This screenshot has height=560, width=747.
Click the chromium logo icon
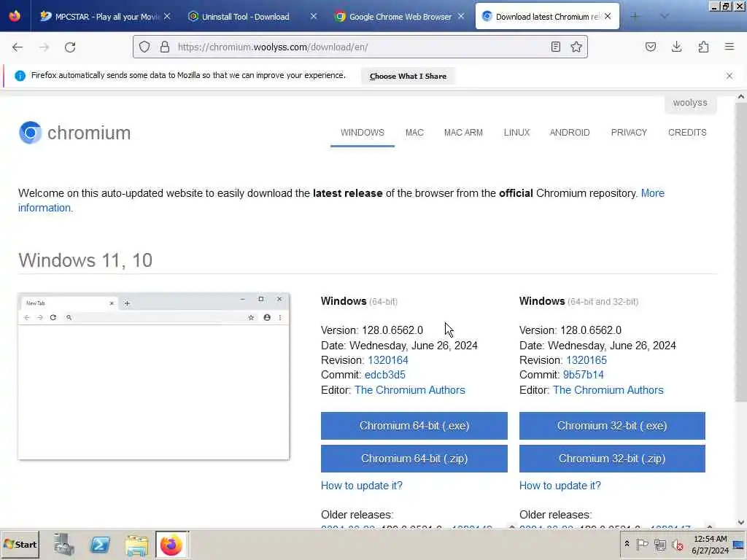30,133
